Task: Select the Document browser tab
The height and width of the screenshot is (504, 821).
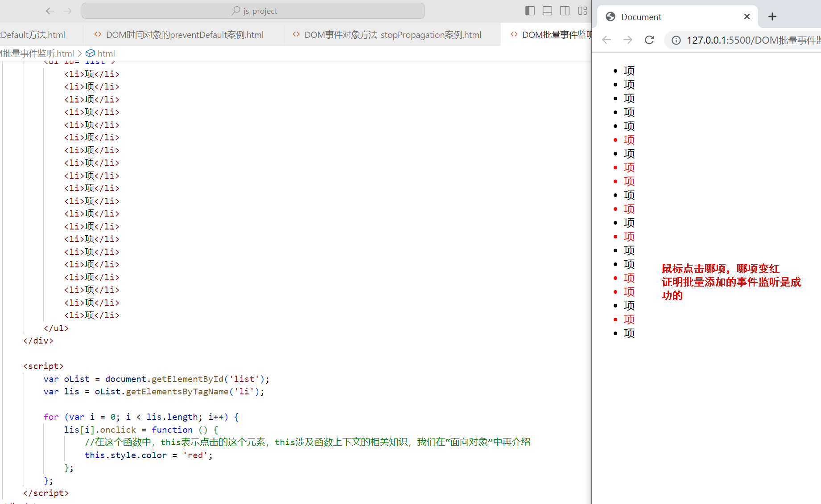Action: pyautogui.click(x=677, y=17)
